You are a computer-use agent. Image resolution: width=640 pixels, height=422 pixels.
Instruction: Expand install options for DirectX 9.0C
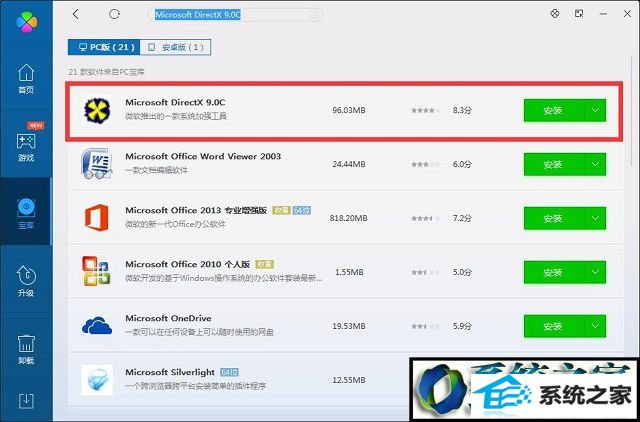pyautogui.click(x=596, y=111)
